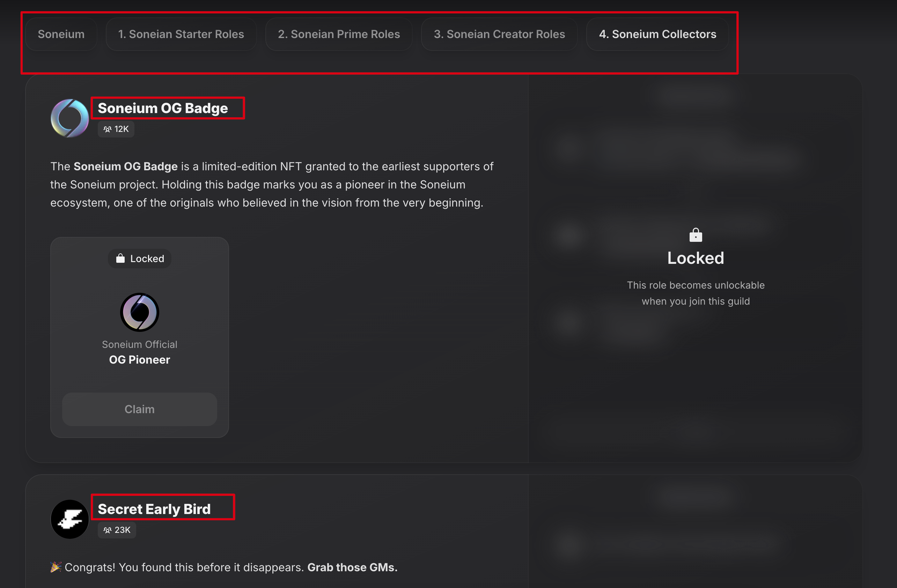
Task: Click the "Grab those GMs." bold text
Action: (x=352, y=567)
